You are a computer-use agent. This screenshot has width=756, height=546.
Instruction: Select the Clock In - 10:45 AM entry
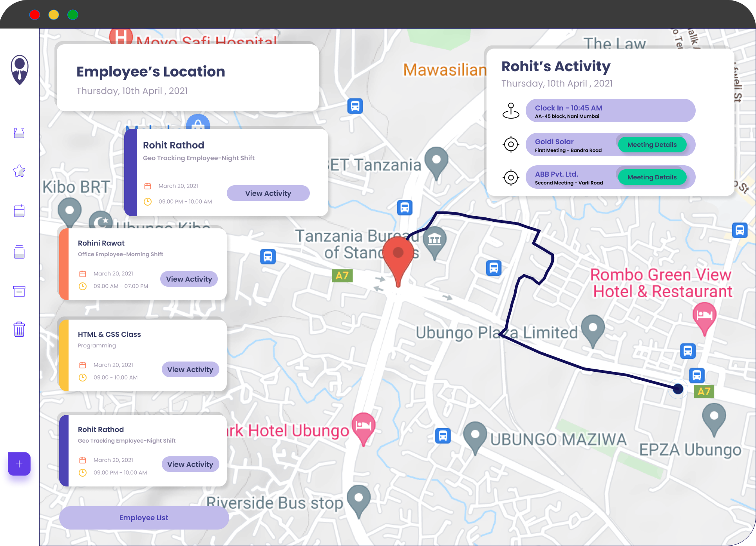(x=610, y=111)
